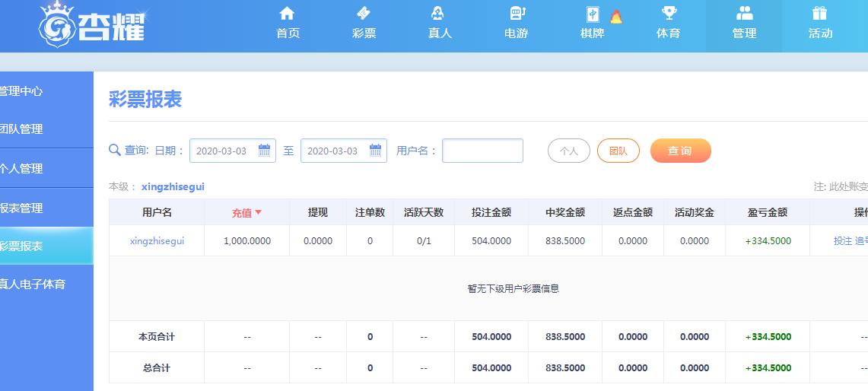Click the 0/1 active days cell

424,241
